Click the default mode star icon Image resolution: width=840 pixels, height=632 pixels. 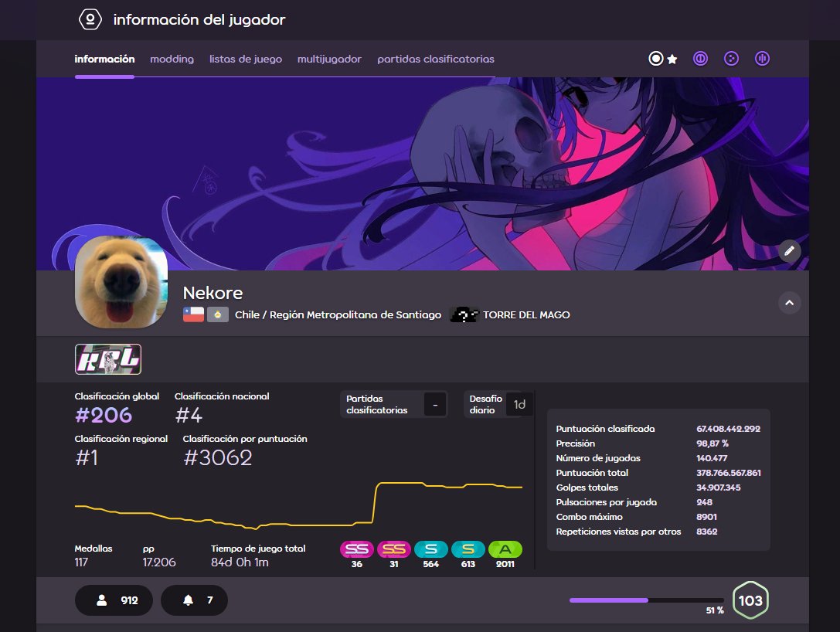[672, 59]
